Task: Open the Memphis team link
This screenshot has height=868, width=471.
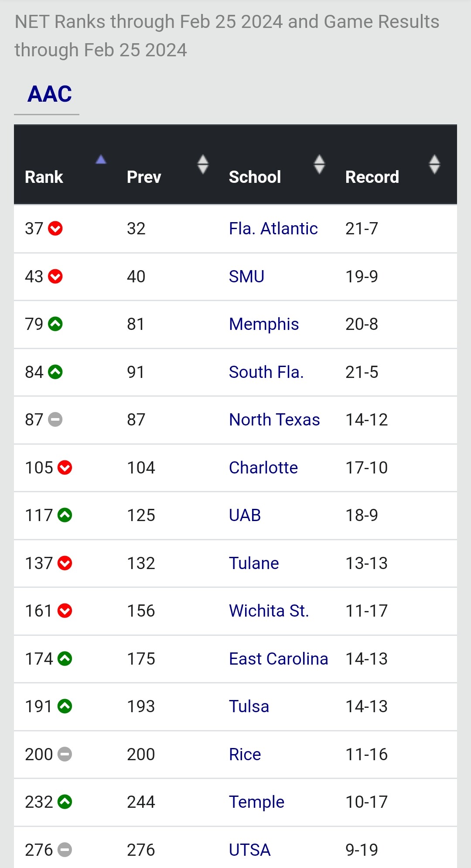Action: tap(264, 324)
